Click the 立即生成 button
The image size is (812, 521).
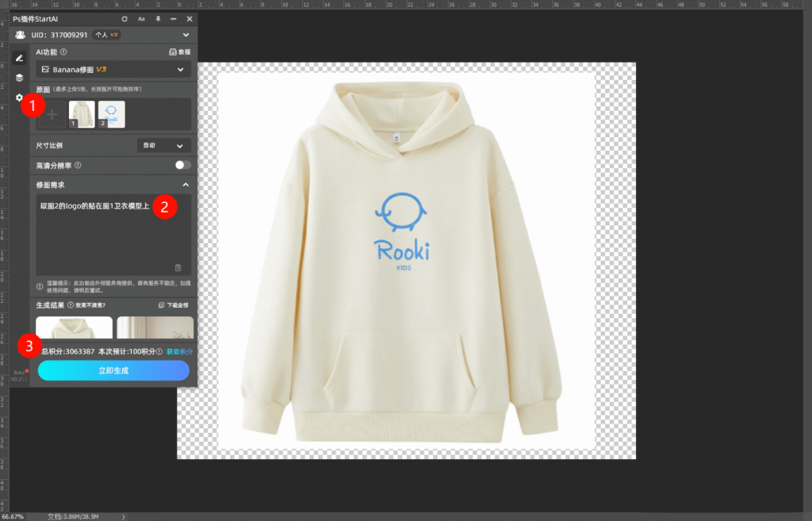click(113, 370)
